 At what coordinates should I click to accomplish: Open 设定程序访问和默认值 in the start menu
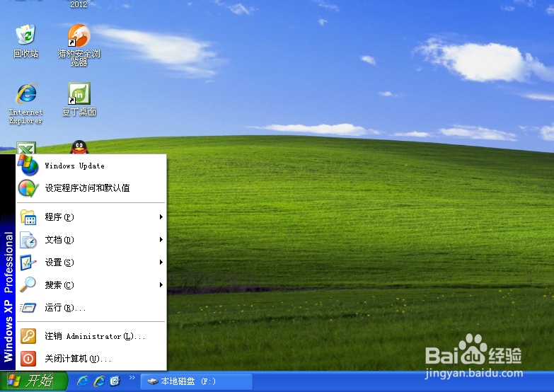[x=91, y=188]
